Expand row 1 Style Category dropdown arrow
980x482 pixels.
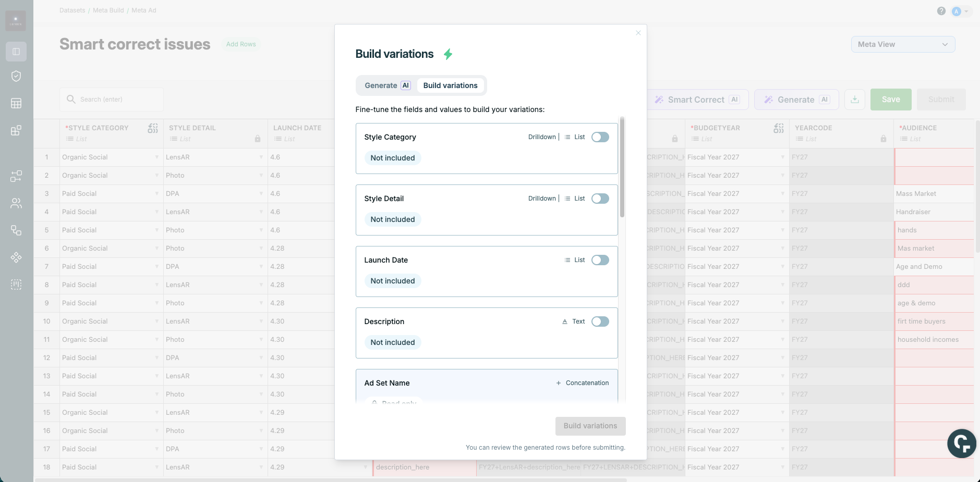click(x=156, y=157)
